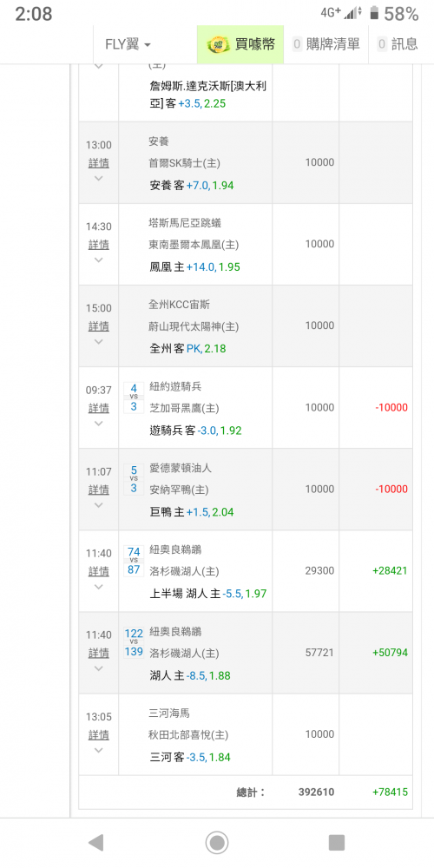The image size is (434, 868).
Task: Open 詳情 link for the 13:05 三河 game
Action: 99,734
